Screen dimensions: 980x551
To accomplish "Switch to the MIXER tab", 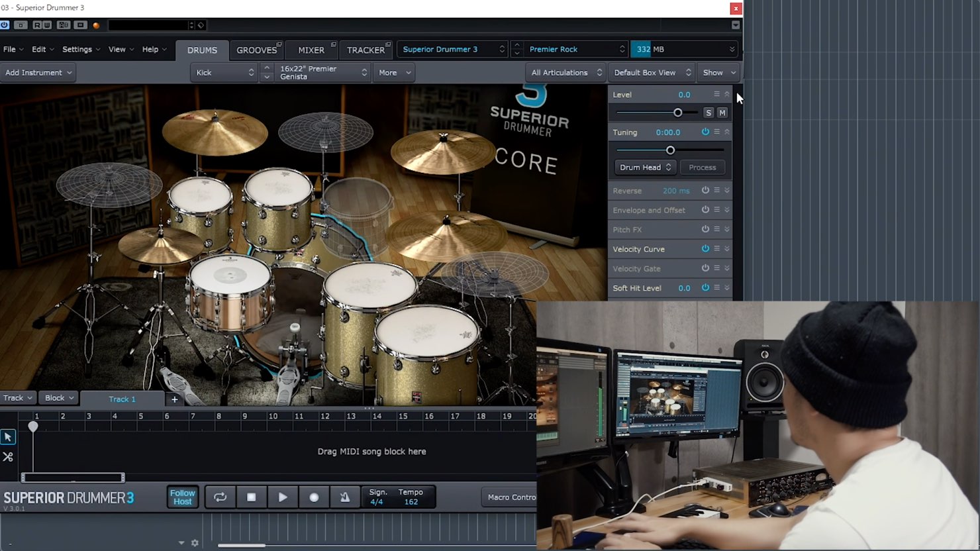I will [311, 50].
